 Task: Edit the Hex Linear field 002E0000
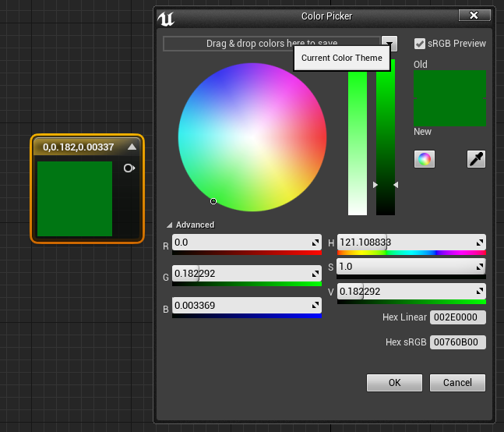coord(458,317)
